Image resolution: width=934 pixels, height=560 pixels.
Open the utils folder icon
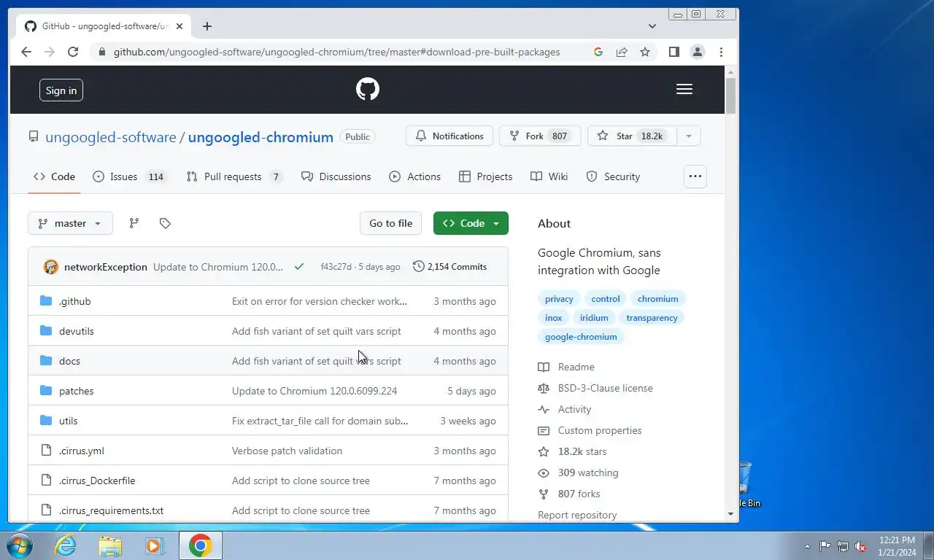tap(46, 421)
